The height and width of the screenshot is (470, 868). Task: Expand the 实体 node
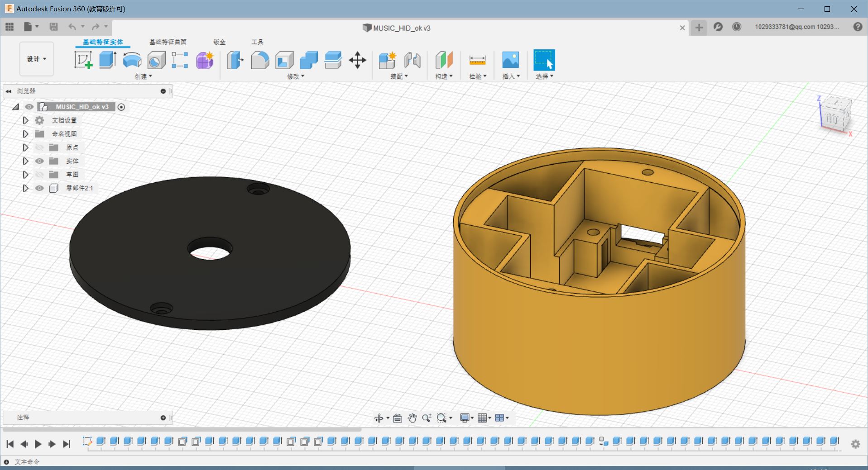coord(25,161)
